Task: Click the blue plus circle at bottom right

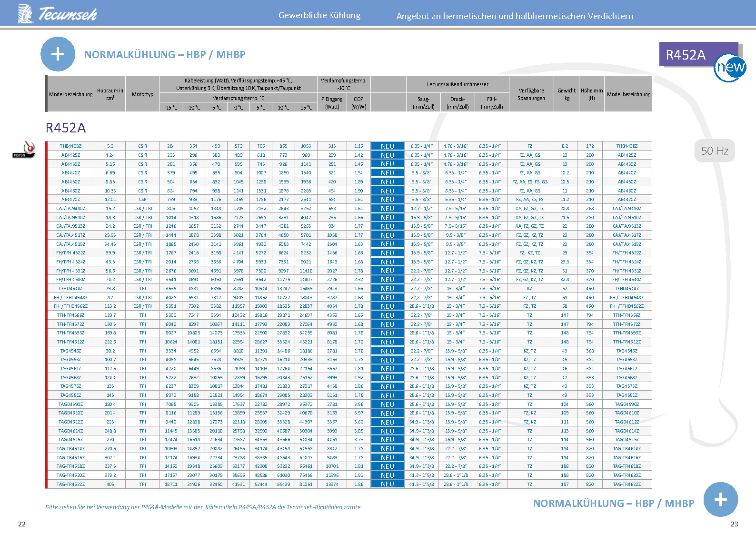Action: [720, 500]
